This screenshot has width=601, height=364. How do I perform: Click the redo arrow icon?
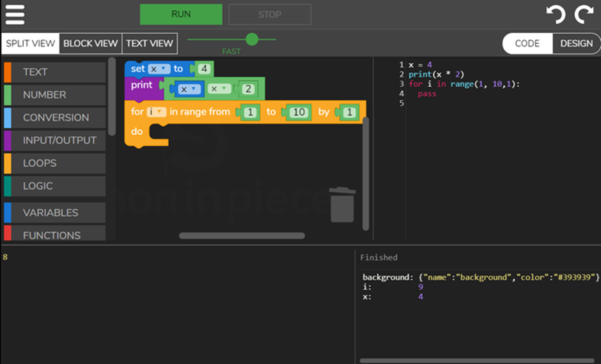(584, 14)
